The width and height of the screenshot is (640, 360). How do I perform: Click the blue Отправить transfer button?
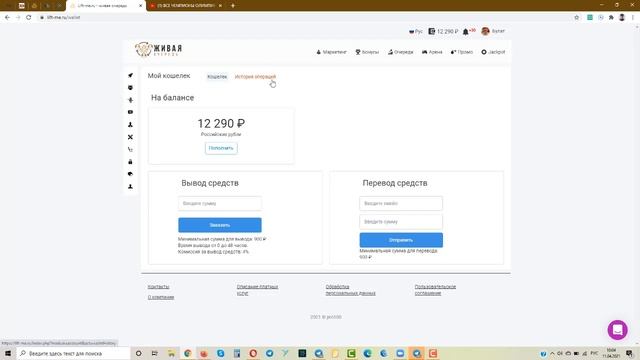click(x=401, y=240)
